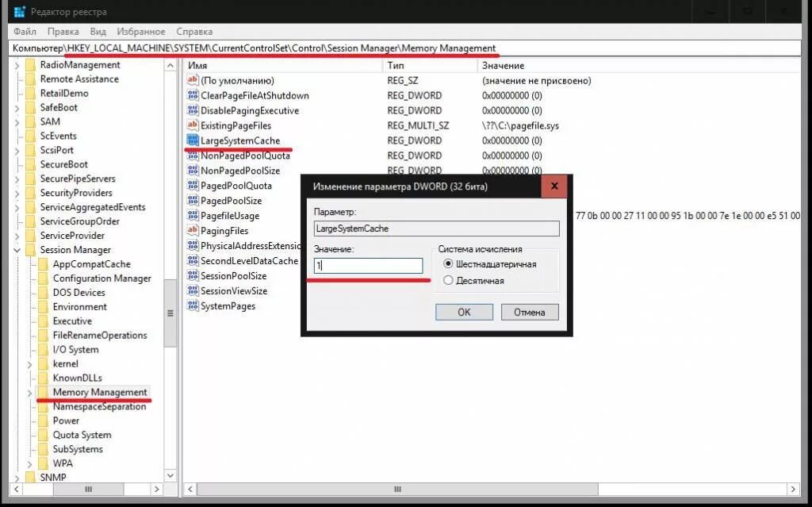Click tree pane scroll down arrow
This screenshot has width=812, height=507.
tap(170, 475)
